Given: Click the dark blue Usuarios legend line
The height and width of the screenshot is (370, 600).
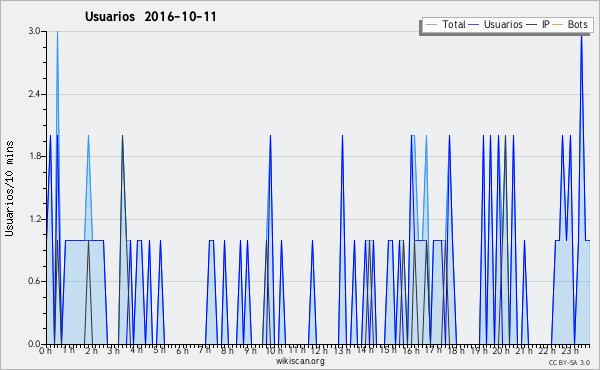Looking at the screenshot, I should click(474, 24).
